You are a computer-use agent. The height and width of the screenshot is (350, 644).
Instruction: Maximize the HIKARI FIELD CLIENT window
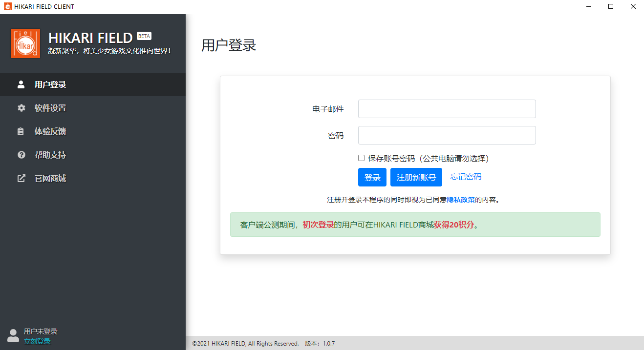pos(610,6)
